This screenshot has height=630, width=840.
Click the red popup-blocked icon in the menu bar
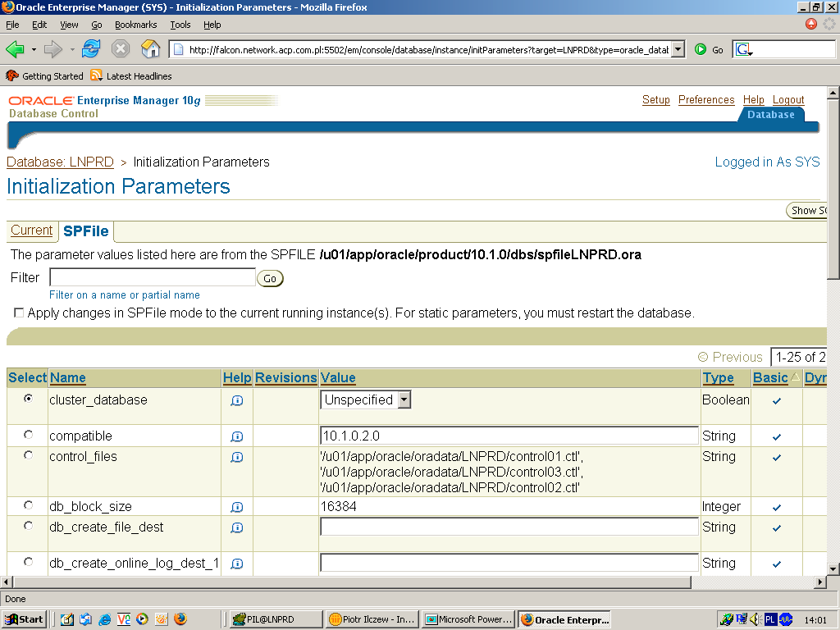pyautogui.click(x=811, y=24)
